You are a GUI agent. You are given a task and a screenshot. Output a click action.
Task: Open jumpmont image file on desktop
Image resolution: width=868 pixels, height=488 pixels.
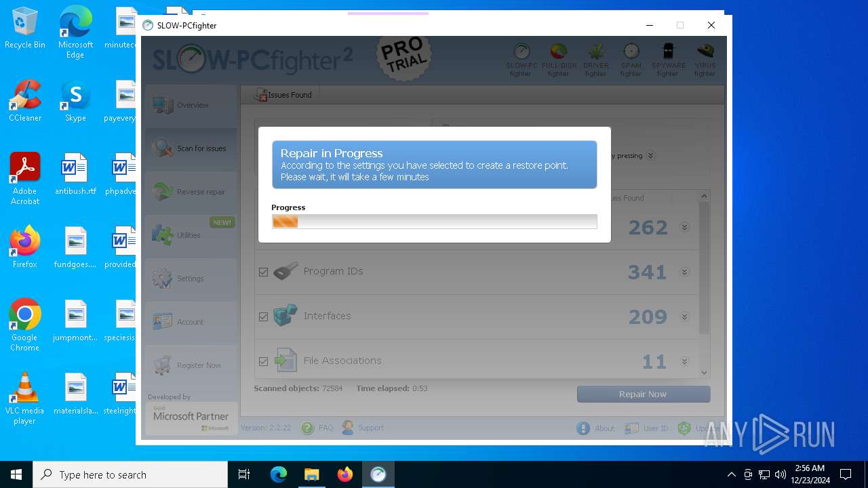[75, 321]
